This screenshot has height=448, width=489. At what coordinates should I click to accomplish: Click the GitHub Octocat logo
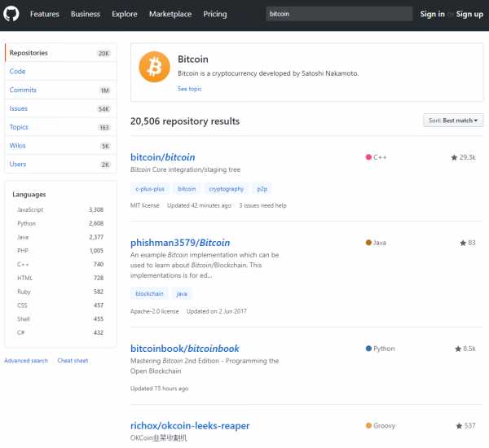coord(11,14)
